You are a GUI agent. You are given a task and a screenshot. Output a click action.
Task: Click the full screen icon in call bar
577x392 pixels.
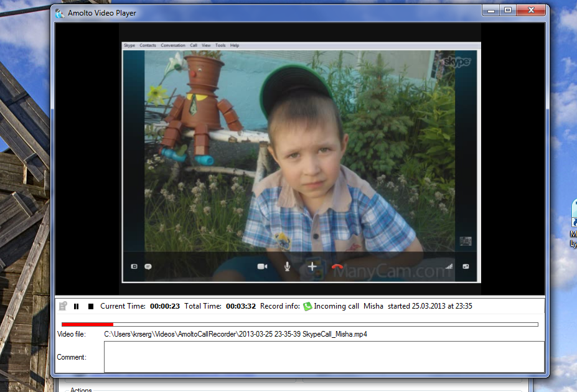click(466, 266)
